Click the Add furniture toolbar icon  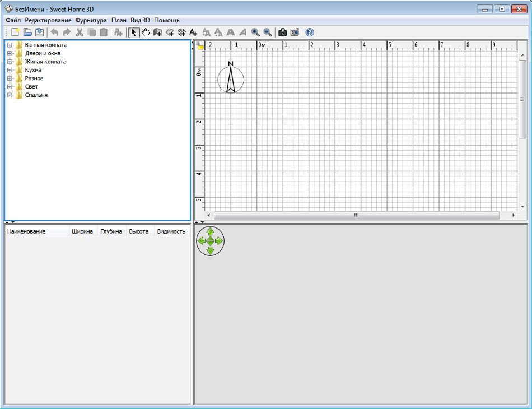[118, 32]
